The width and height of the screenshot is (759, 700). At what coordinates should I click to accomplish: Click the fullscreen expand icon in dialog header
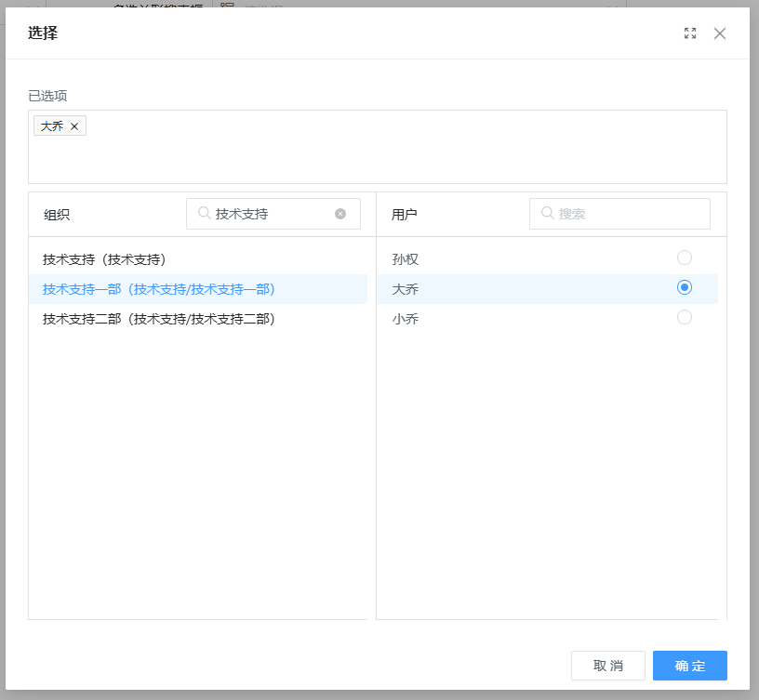click(690, 33)
